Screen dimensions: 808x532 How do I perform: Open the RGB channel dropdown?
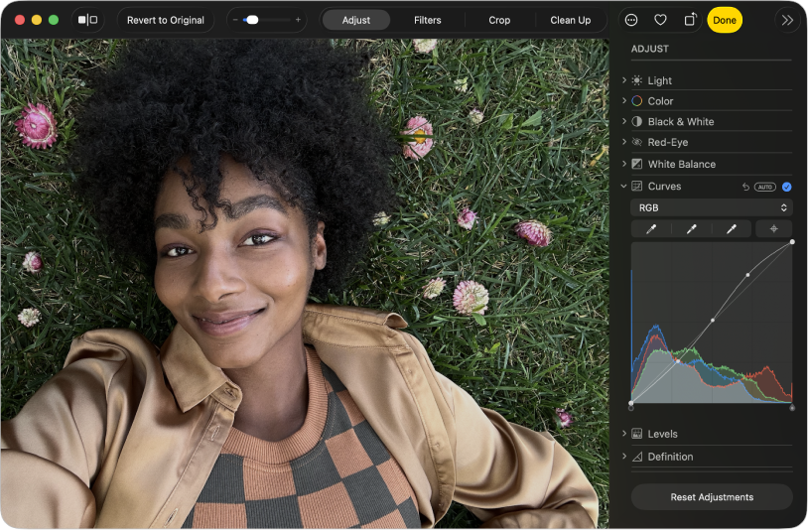coord(711,207)
